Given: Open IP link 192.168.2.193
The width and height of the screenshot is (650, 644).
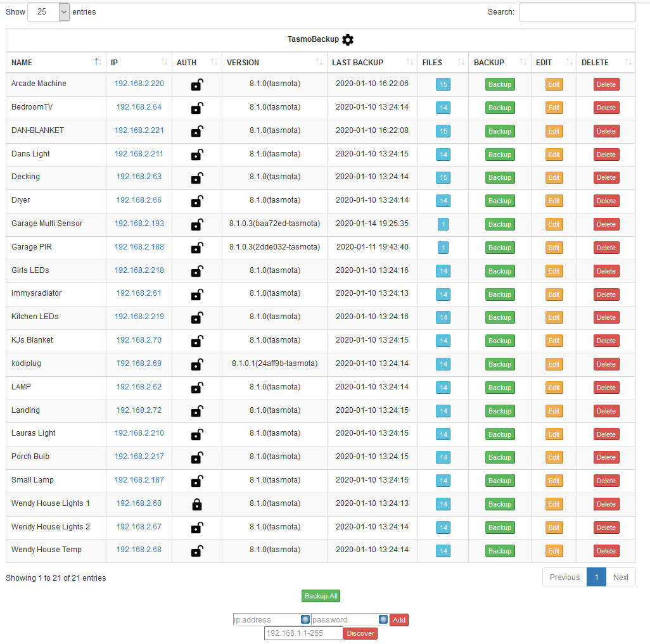Looking at the screenshot, I should (139, 224).
